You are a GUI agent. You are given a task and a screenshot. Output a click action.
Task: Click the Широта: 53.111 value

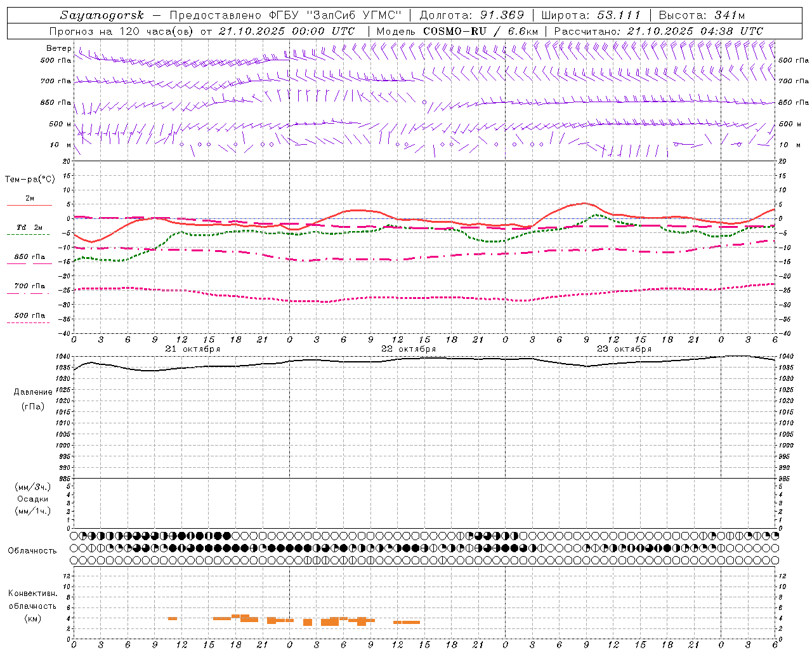593,15
